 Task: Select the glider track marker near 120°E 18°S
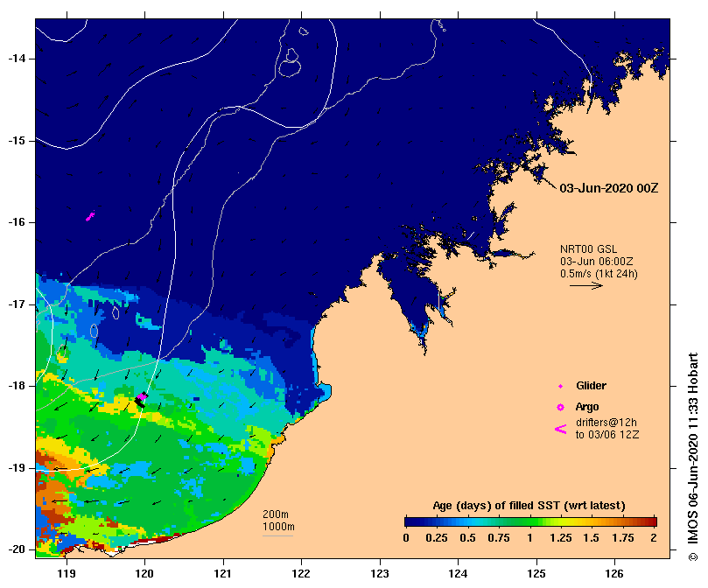141,398
